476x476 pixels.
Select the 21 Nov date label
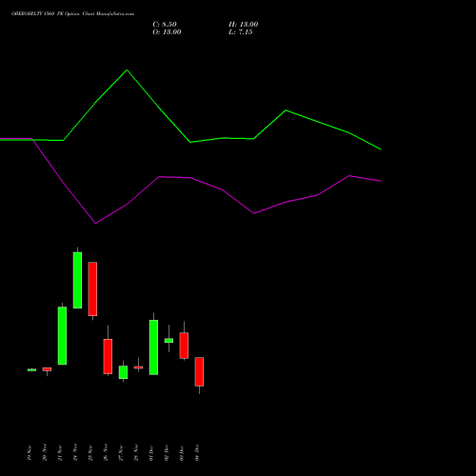pyautogui.click(x=60, y=453)
